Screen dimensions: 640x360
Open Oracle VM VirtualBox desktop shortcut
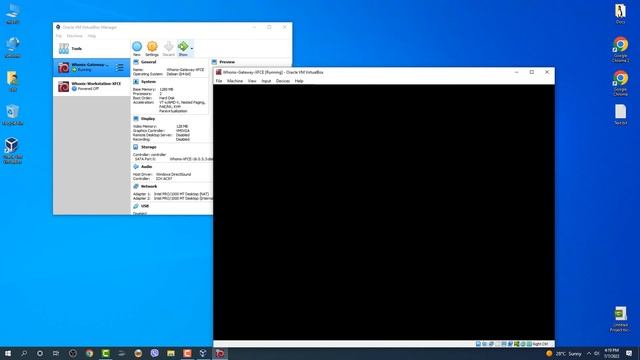pyautogui.click(x=12, y=151)
